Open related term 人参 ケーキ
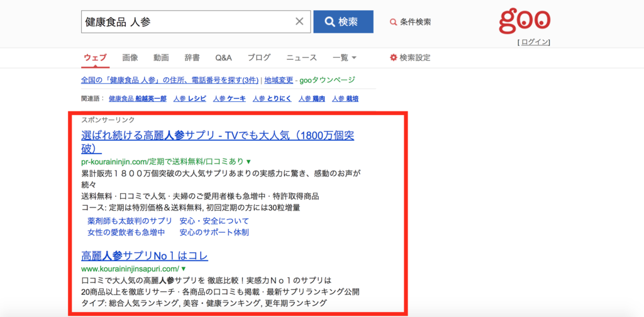 tap(230, 99)
